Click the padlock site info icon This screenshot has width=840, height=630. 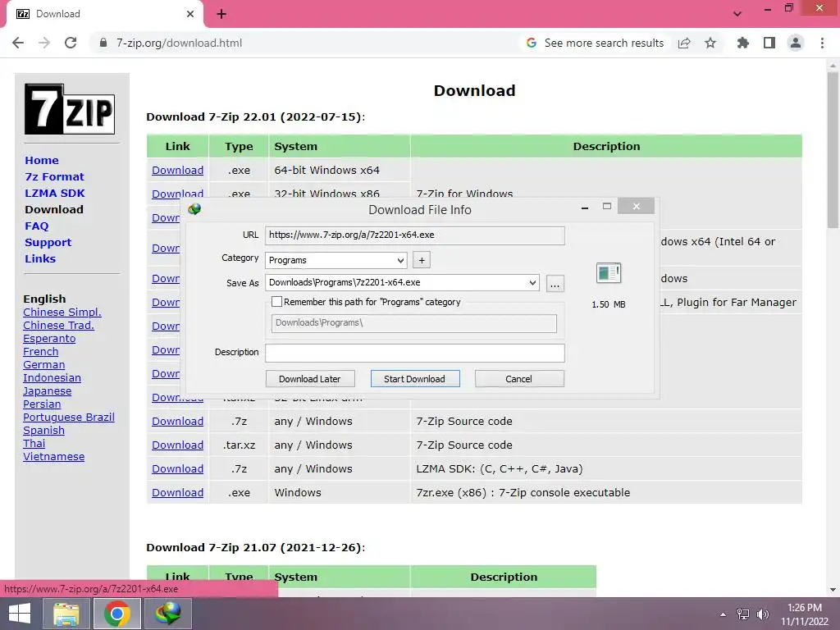[103, 43]
